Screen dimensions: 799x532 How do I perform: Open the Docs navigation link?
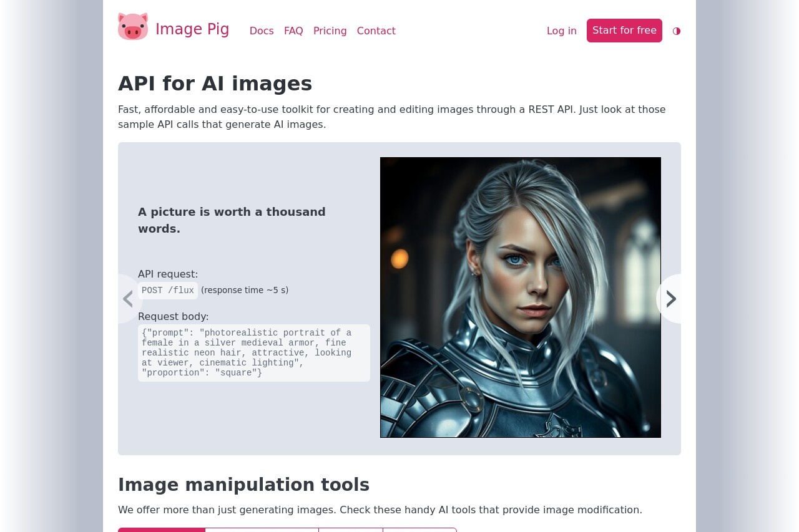pos(262,31)
